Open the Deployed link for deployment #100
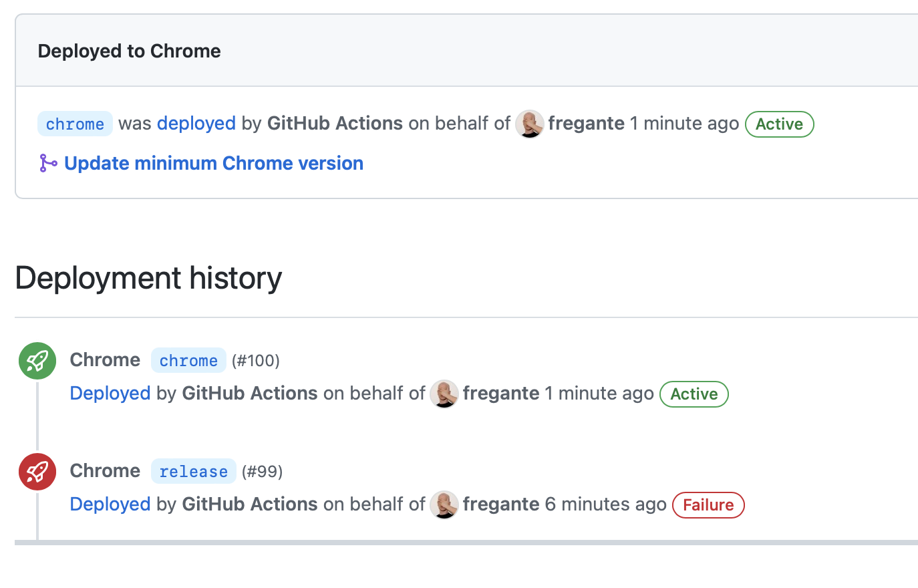 (109, 394)
